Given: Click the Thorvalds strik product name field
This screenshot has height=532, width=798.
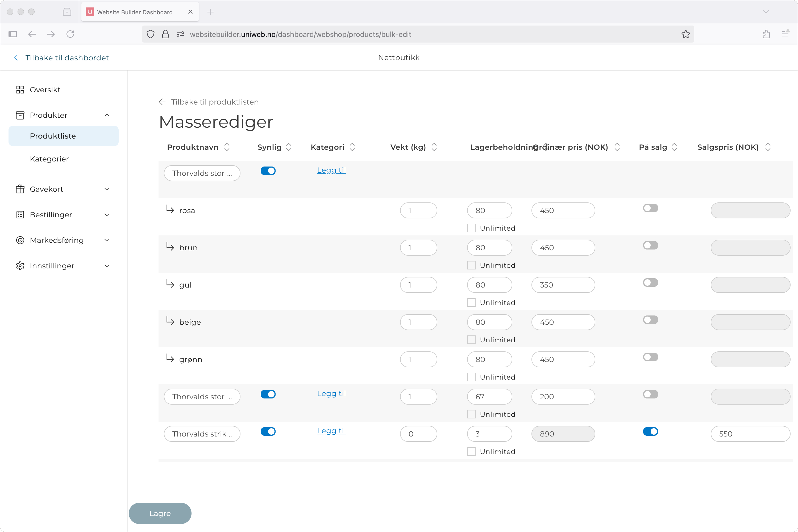Looking at the screenshot, I should coord(202,434).
